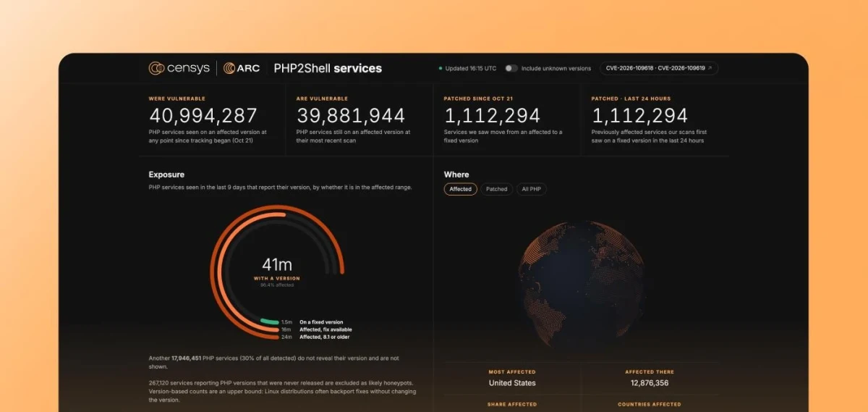Click the dotted globe map
Viewport: 868px width, 412px height.
click(x=580, y=285)
